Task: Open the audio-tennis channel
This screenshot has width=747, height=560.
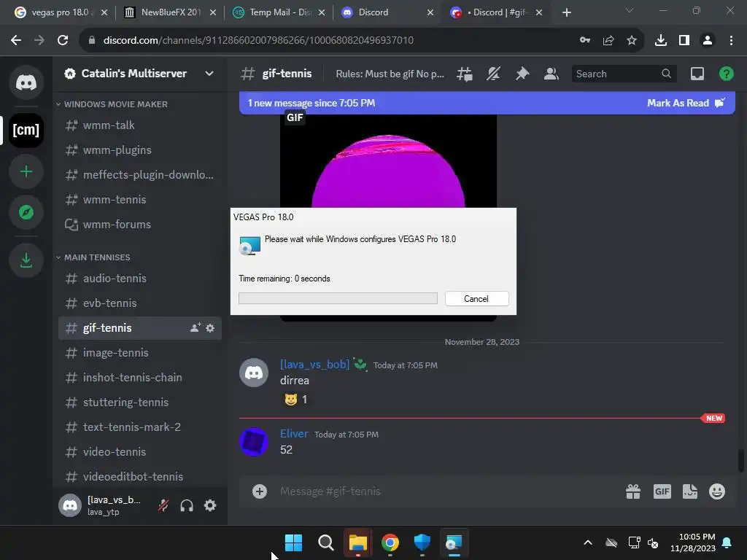Action: coord(139,278)
